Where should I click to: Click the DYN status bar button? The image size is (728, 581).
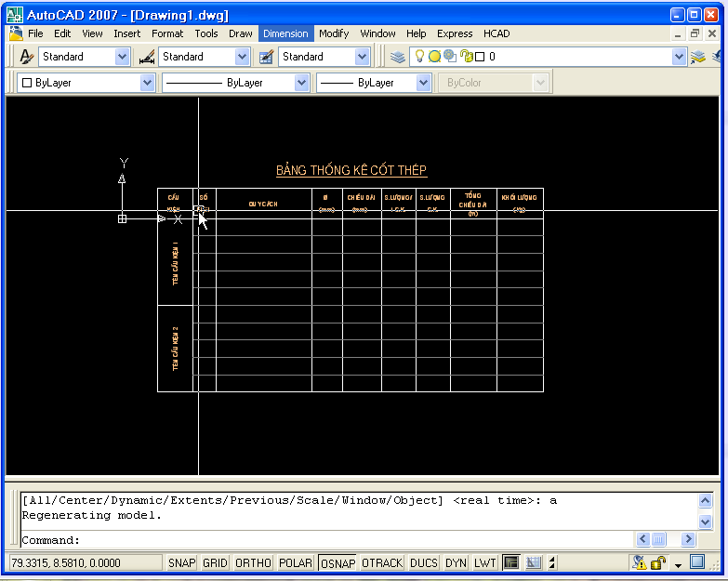click(456, 562)
